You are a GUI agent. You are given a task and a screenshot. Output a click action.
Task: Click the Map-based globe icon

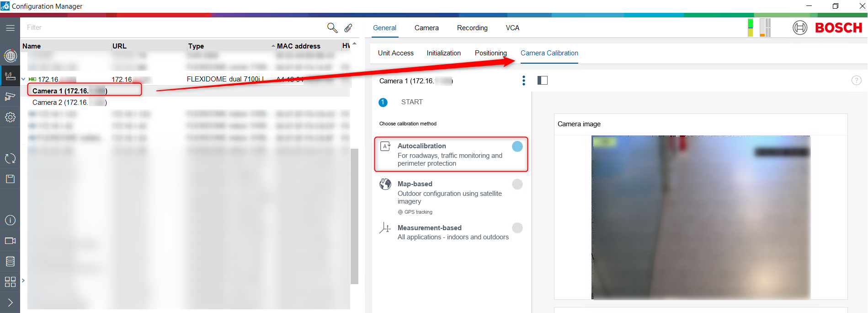coord(385,184)
